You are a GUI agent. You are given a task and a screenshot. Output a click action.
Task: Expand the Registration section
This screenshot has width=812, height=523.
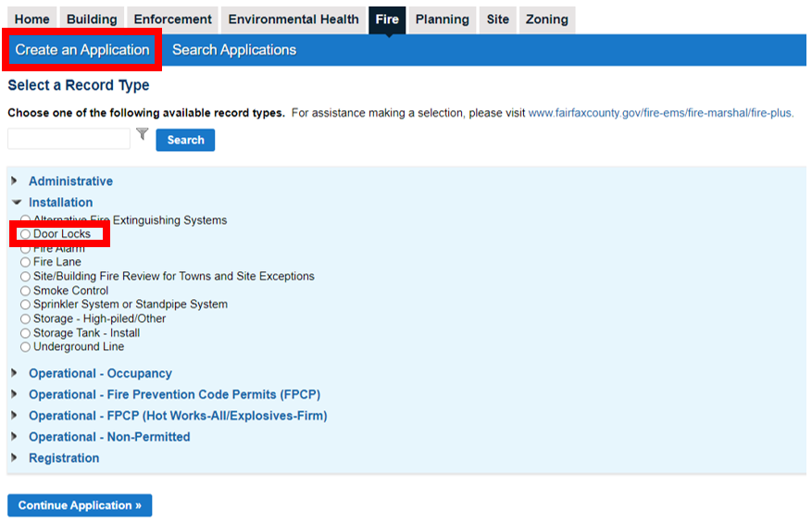pos(63,458)
